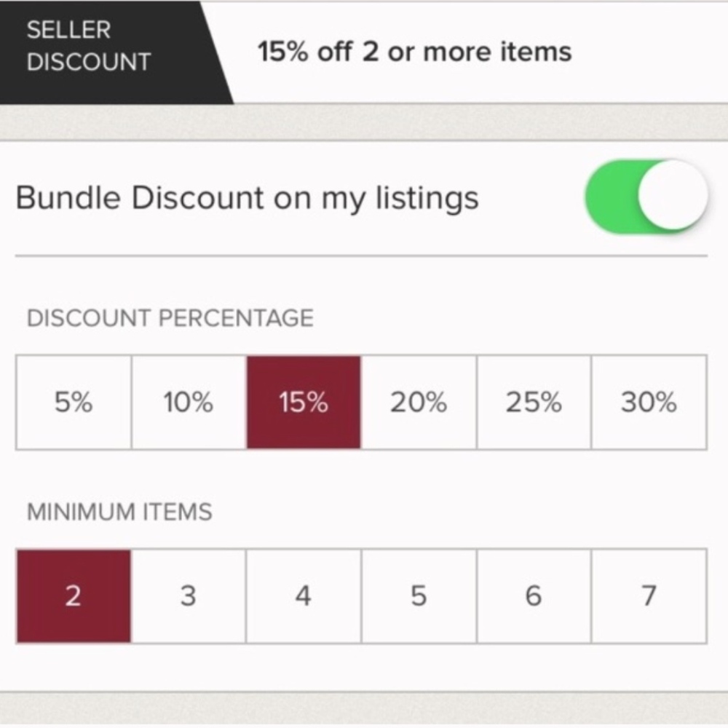Set minimum items to 3
The image size is (728, 728).
(187, 596)
